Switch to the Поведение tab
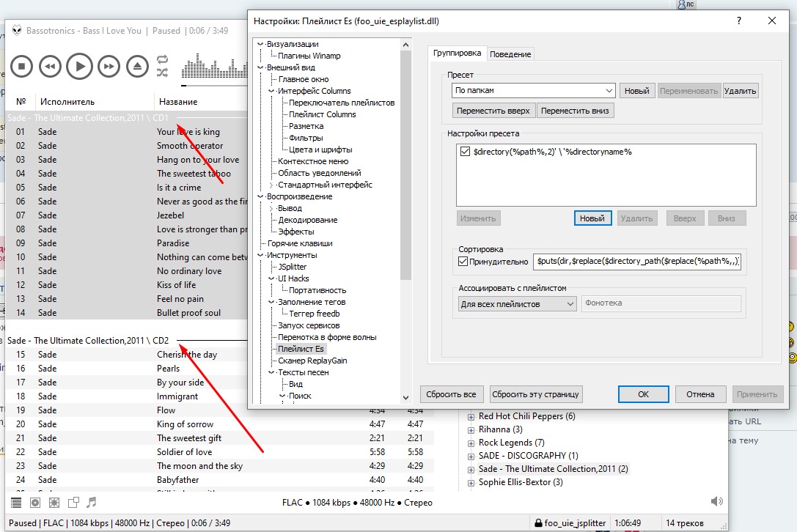Viewport: 797px width, 532px height. click(510, 53)
